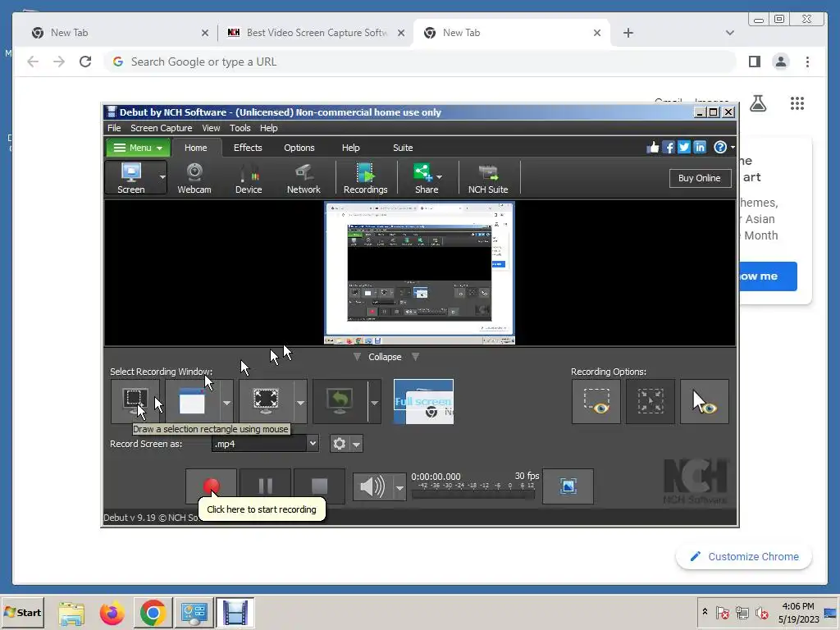Expand the window capture dropdown arrow
The image size is (840, 630).
(226, 402)
